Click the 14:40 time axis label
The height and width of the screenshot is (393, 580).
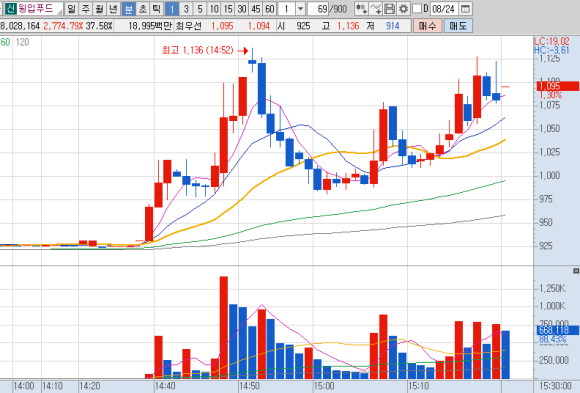[165, 386]
